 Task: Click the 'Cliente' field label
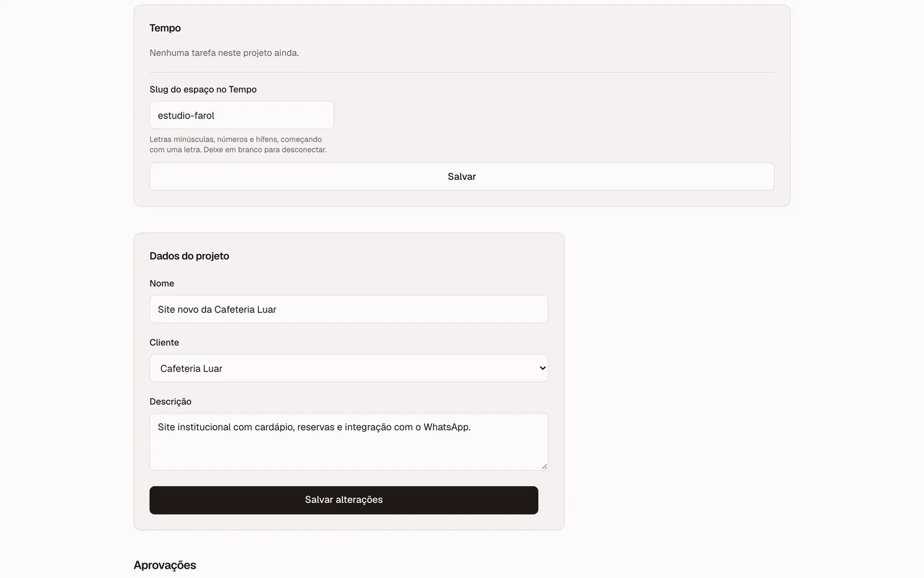pyautogui.click(x=164, y=342)
